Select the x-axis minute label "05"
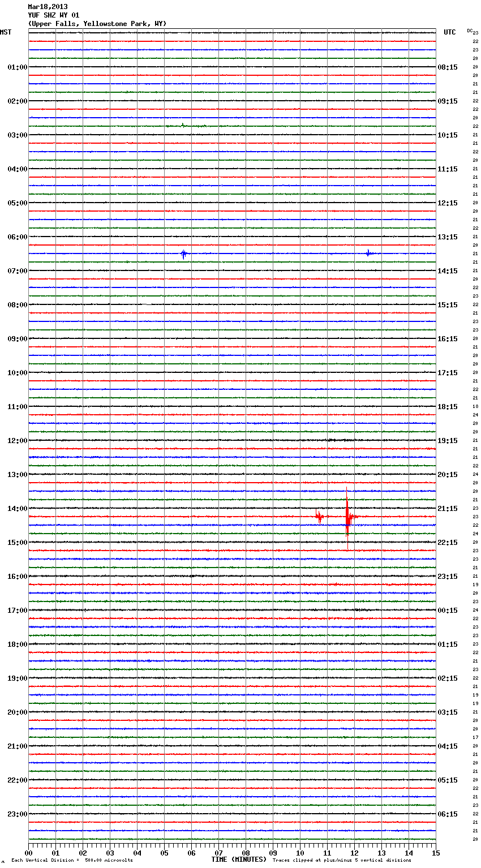 click(x=164, y=853)
